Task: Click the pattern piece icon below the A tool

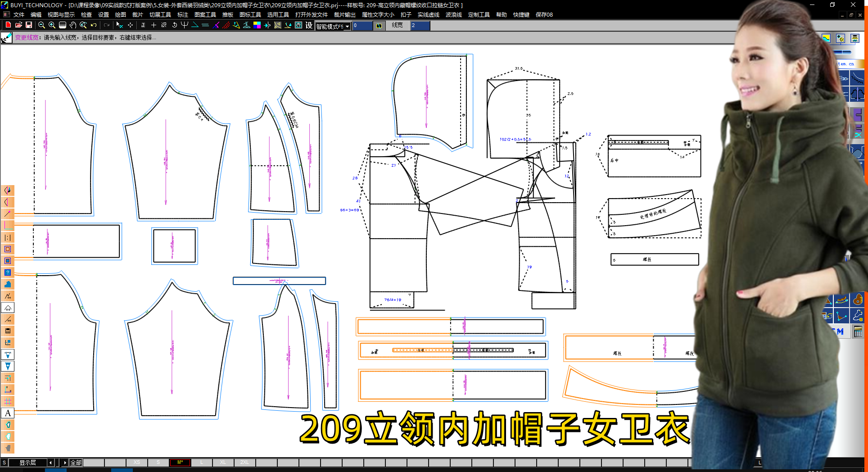Action: (8, 425)
